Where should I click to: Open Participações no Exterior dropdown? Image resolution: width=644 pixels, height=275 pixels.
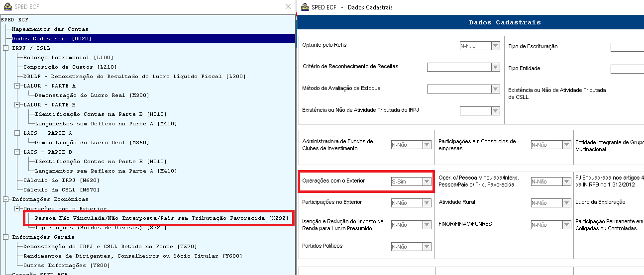(x=427, y=203)
